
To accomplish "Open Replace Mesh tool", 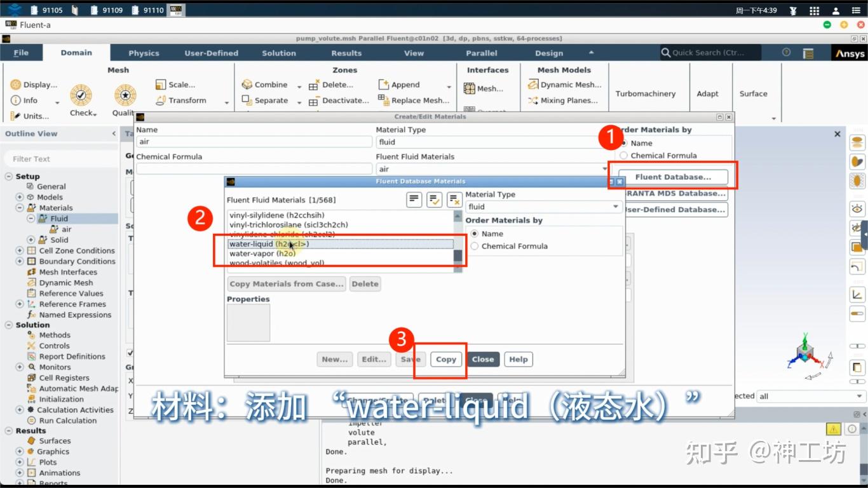I will (x=414, y=100).
